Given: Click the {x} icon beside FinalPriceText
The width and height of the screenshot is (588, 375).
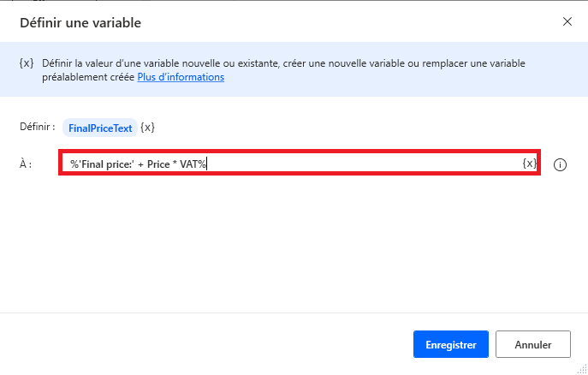Looking at the screenshot, I should (148, 128).
